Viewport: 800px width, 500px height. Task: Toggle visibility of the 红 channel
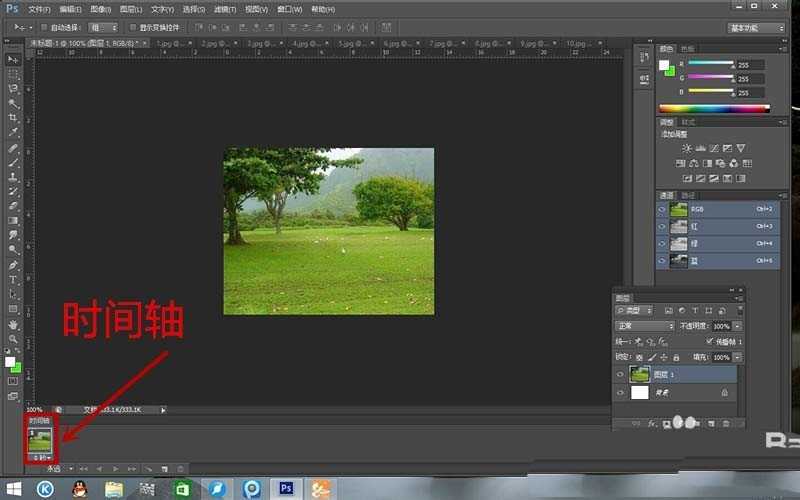662,227
